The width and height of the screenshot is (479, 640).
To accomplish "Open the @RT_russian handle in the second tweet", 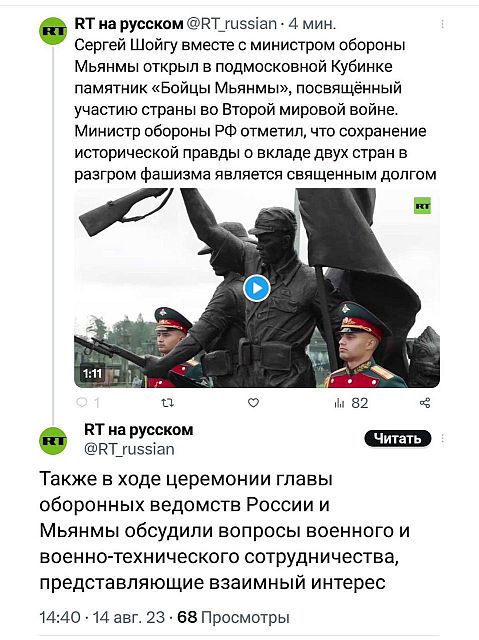I will pos(129,449).
